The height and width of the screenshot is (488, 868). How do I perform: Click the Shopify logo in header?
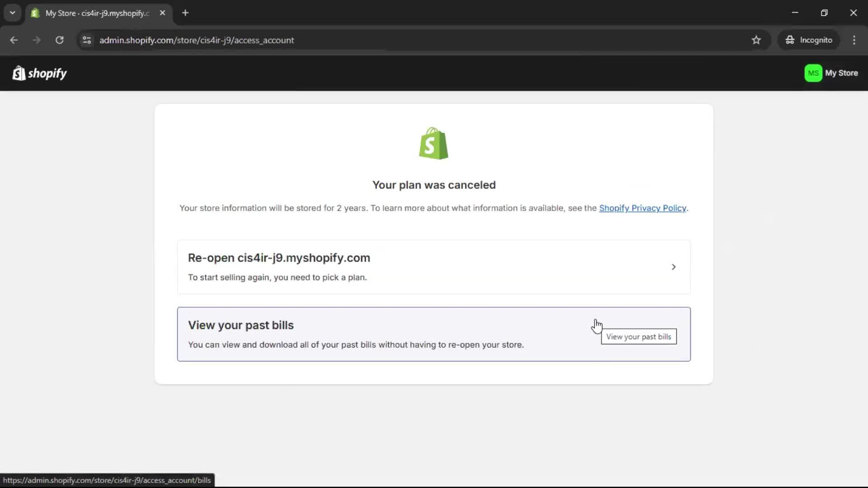coord(39,73)
